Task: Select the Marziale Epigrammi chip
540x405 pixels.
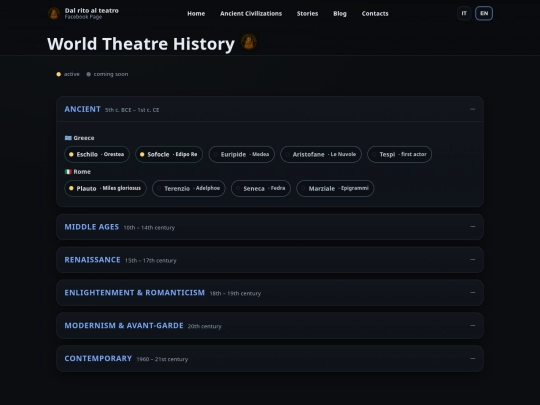Action: click(335, 188)
